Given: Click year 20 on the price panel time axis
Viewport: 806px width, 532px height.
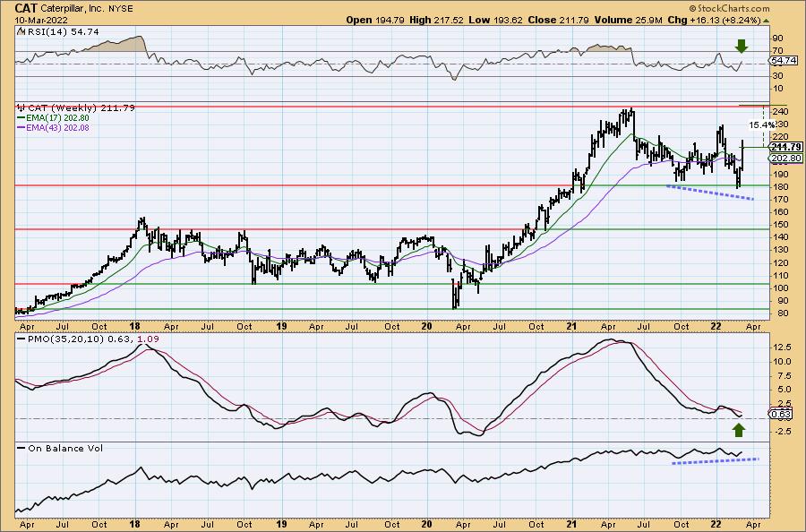Looking at the screenshot, I should pos(426,326).
